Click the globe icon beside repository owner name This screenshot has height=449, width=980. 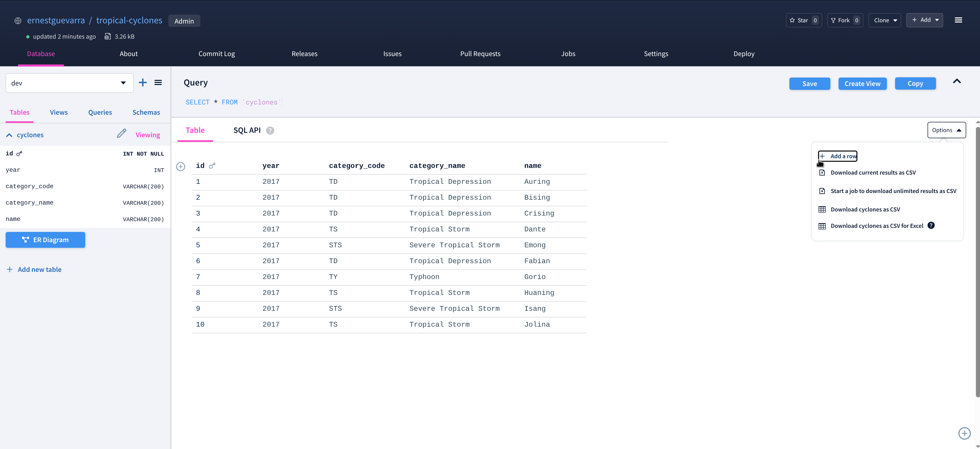click(x=18, y=21)
